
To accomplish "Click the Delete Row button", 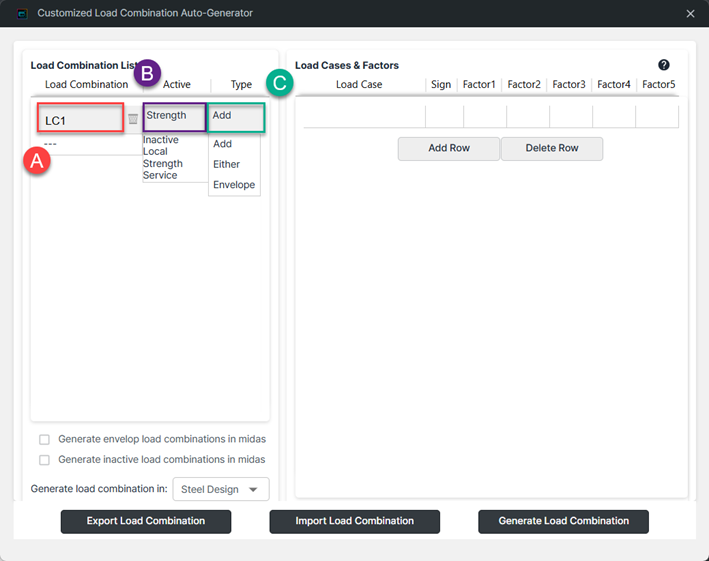I will pyautogui.click(x=551, y=148).
